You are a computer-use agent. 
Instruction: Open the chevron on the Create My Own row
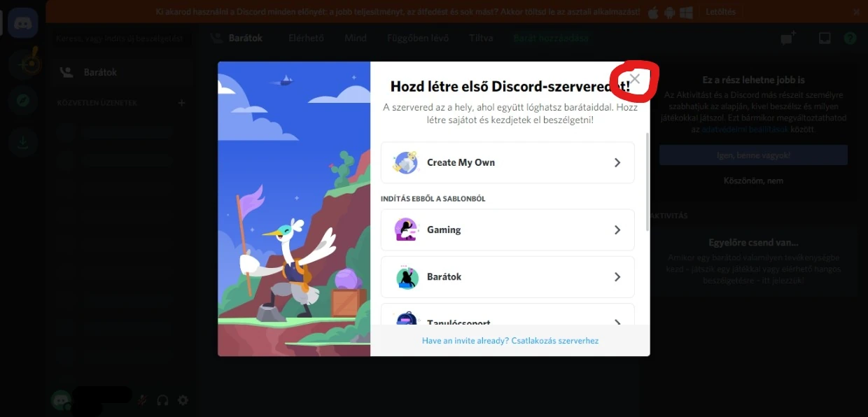[617, 162]
